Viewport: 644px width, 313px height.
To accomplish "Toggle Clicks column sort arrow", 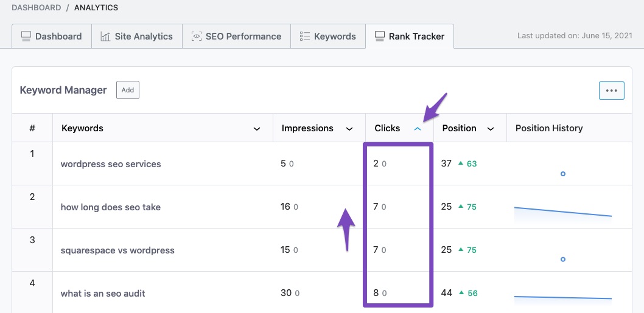I will coord(418,129).
